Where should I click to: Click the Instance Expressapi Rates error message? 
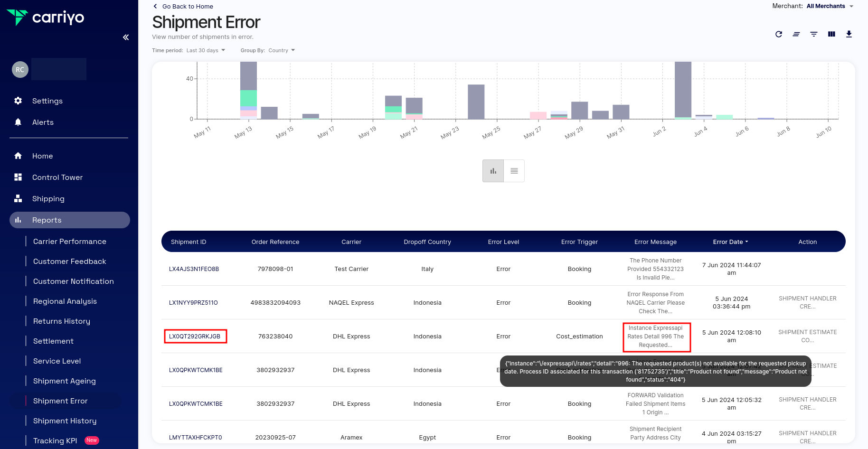tap(656, 336)
